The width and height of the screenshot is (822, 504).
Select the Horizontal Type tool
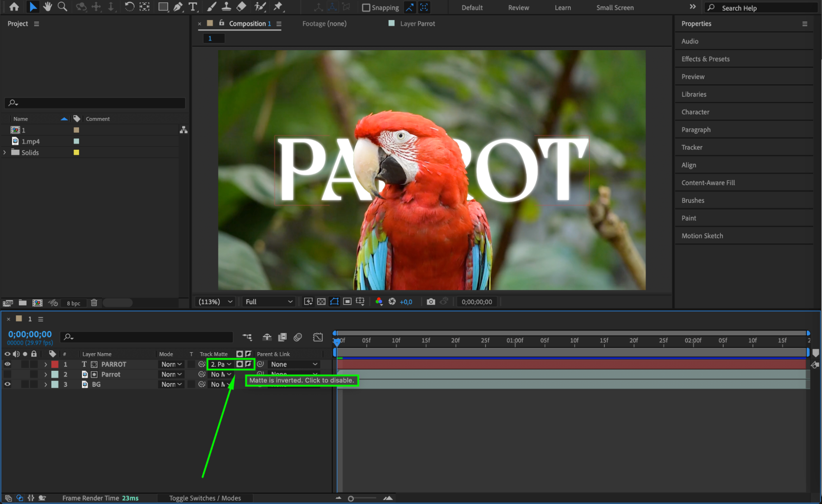pos(192,7)
